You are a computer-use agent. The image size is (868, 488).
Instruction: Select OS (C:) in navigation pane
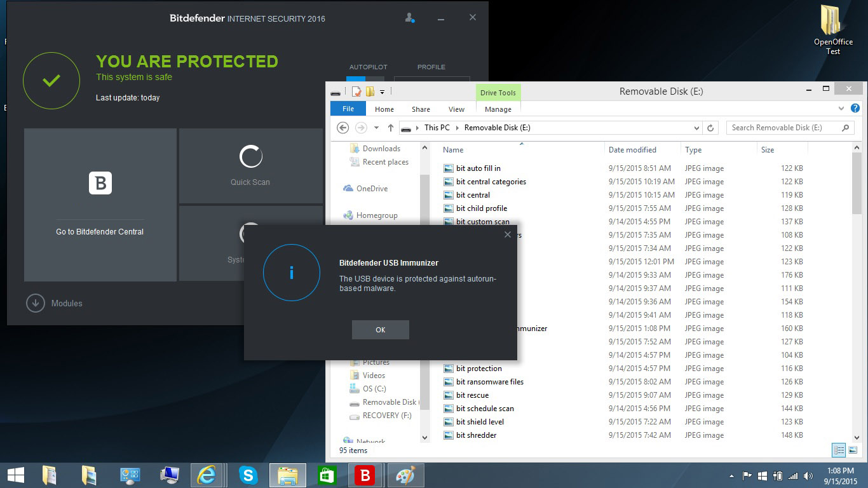(x=374, y=389)
